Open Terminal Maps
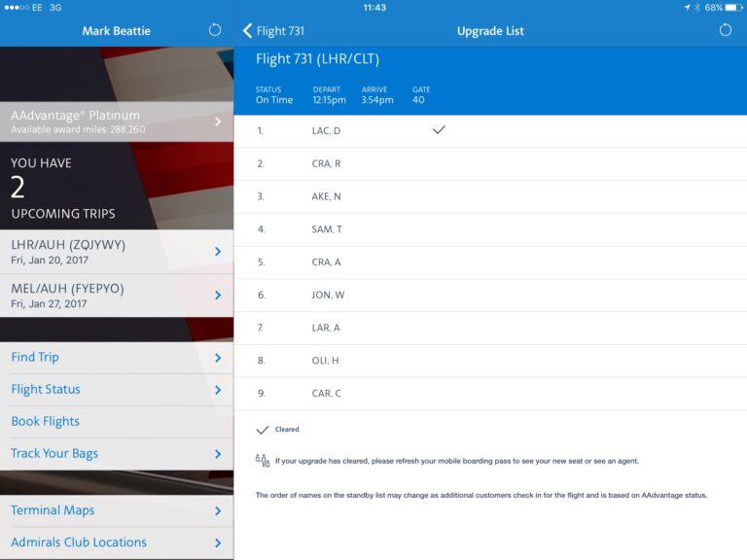Image resolution: width=747 pixels, height=560 pixels. (x=117, y=511)
